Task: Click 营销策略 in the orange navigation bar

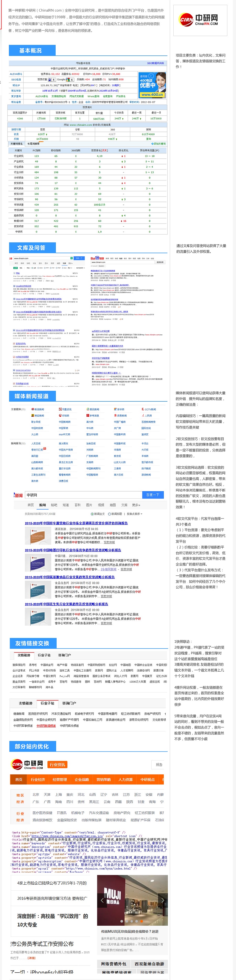Action: 103,780
